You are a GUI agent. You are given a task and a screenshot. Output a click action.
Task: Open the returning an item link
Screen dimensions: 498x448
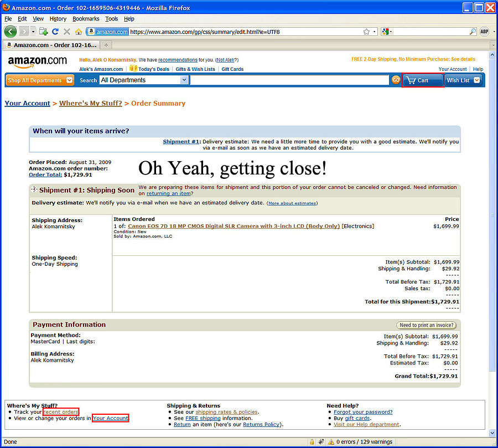point(169,193)
